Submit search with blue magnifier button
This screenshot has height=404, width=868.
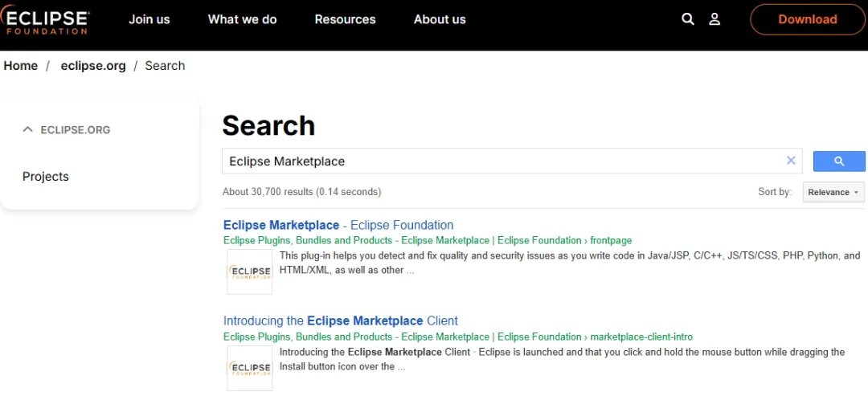[x=838, y=161]
